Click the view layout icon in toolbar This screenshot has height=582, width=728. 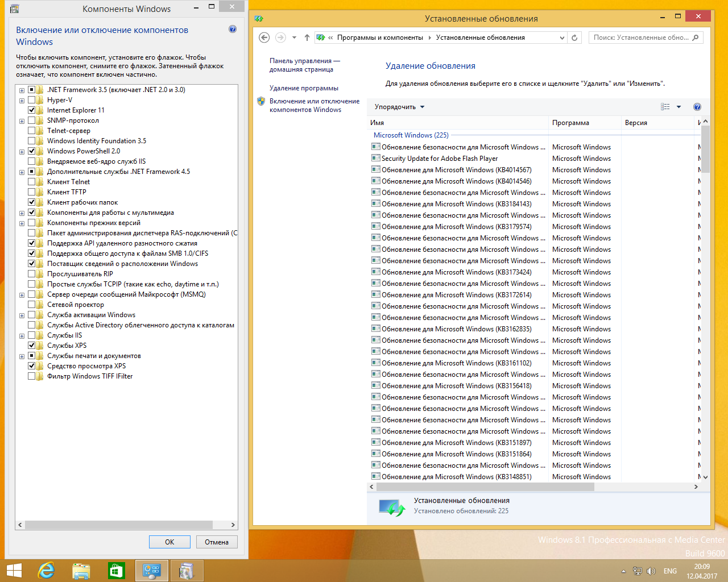665,107
